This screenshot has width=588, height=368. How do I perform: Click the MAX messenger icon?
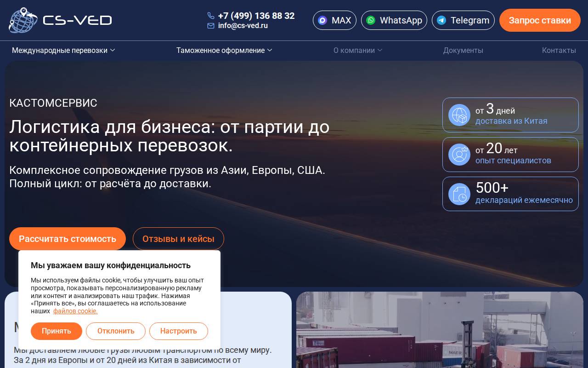coord(322,20)
